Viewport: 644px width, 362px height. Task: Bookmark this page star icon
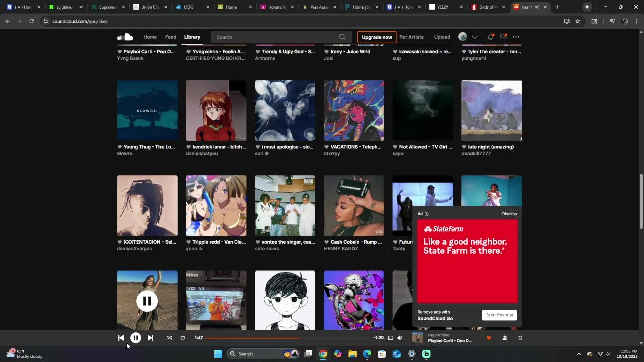point(578,21)
